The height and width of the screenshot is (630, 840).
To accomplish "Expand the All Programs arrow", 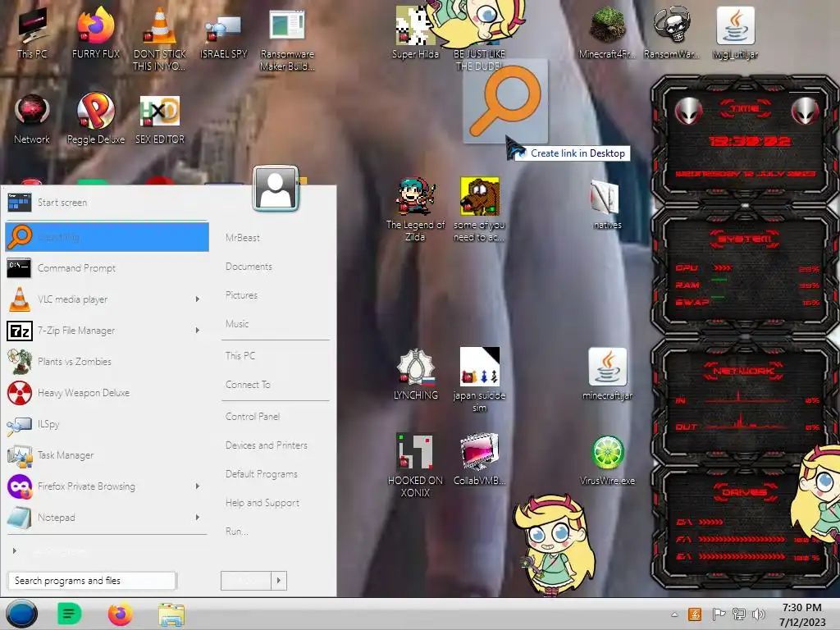I will tap(15, 550).
